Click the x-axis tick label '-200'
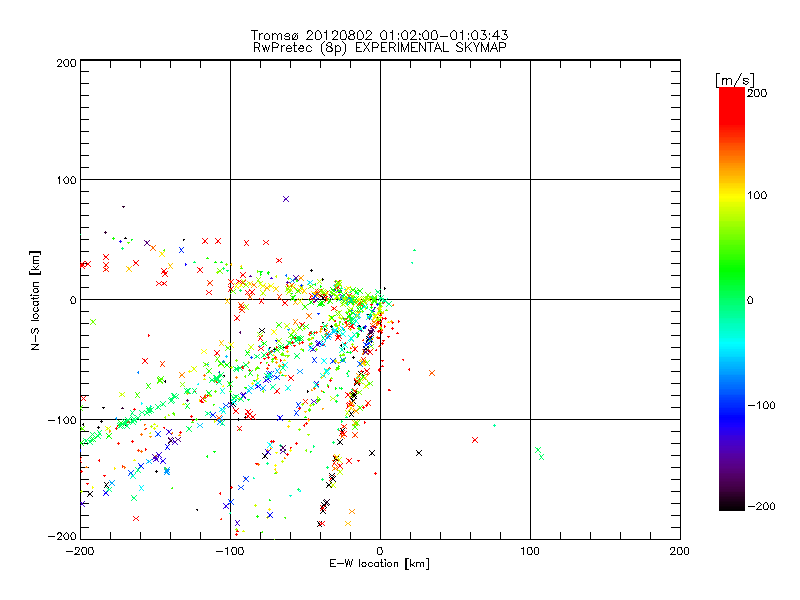Screen dimensions: 800x600 click(x=80, y=551)
